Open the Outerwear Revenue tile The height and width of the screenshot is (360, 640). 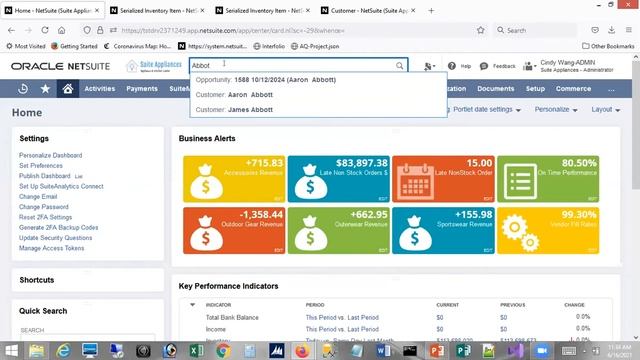click(x=339, y=231)
